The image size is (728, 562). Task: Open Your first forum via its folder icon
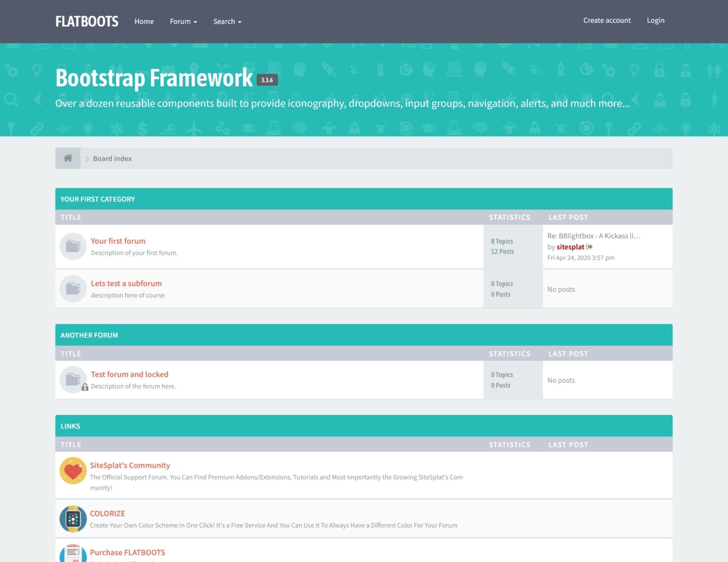tap(73, 246)
